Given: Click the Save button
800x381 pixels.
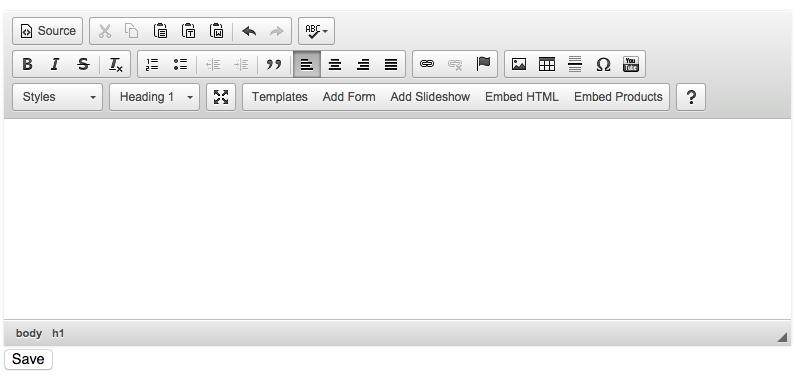Looking at the screenshot, I should pos(28,359).
